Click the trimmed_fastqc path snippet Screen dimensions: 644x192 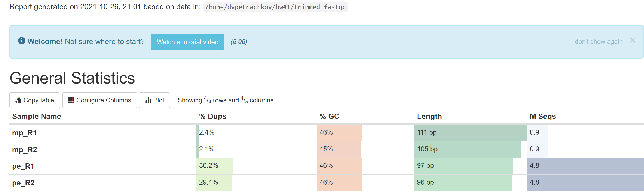(x=275, y=7)
